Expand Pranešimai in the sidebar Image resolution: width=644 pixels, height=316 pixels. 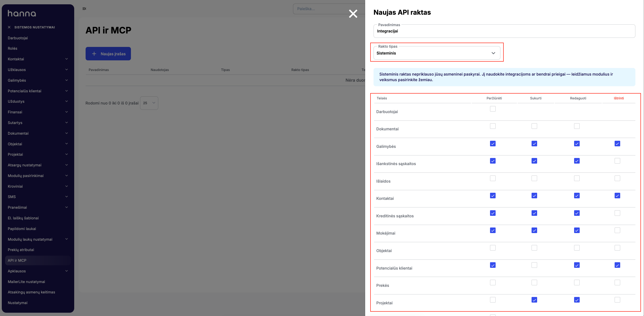38,207
